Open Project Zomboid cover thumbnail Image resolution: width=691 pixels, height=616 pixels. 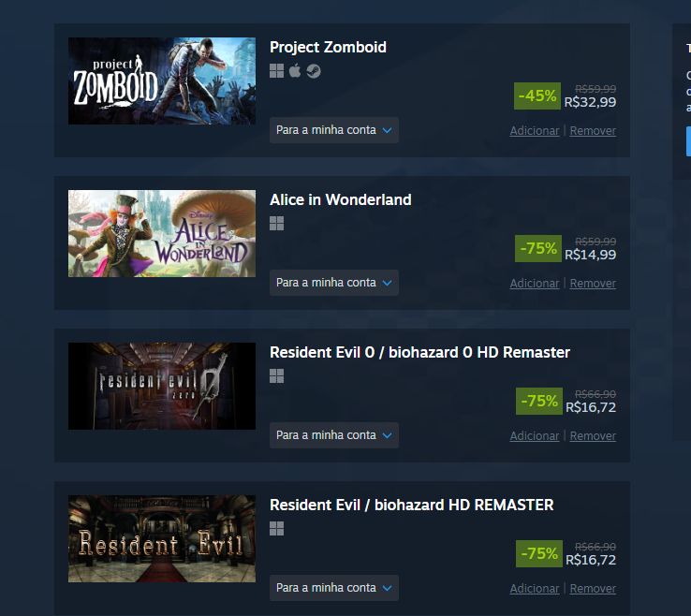tap(162, 81)
